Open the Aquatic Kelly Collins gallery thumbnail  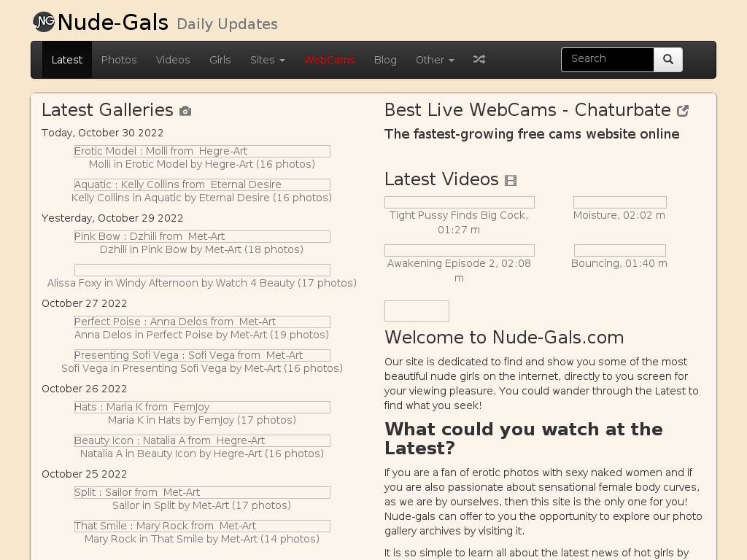202,184
